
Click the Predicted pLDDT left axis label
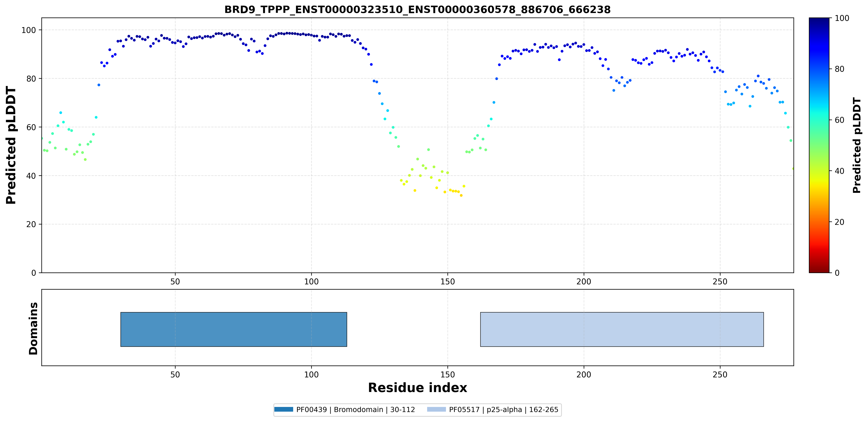click(x=11, y=145)
